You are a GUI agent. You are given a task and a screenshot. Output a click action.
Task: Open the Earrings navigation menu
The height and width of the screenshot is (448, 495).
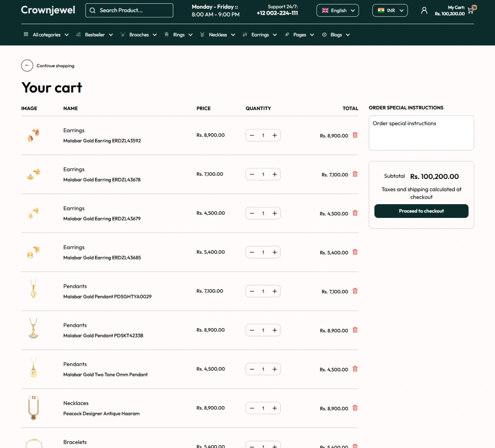coord(260,35)
